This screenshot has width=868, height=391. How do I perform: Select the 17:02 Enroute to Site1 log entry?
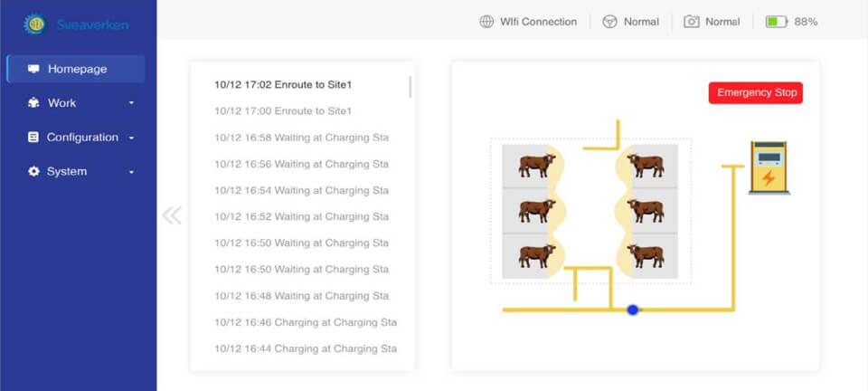(x=283, y=85)
